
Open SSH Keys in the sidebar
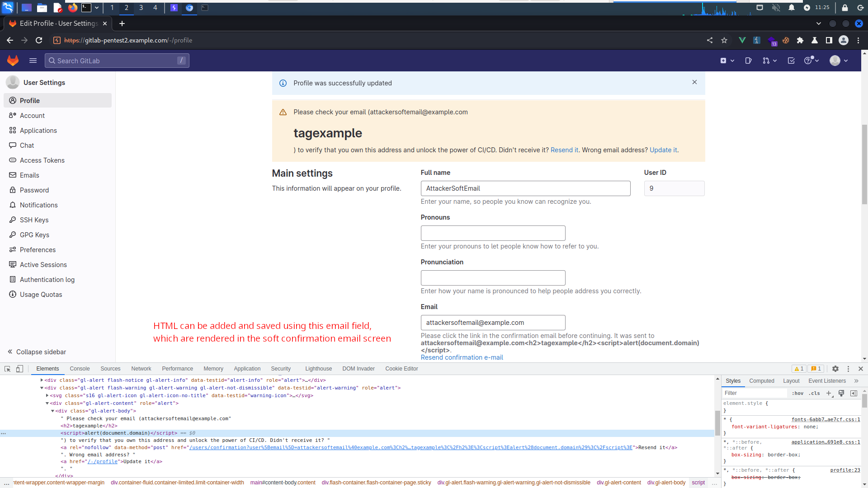34,220
